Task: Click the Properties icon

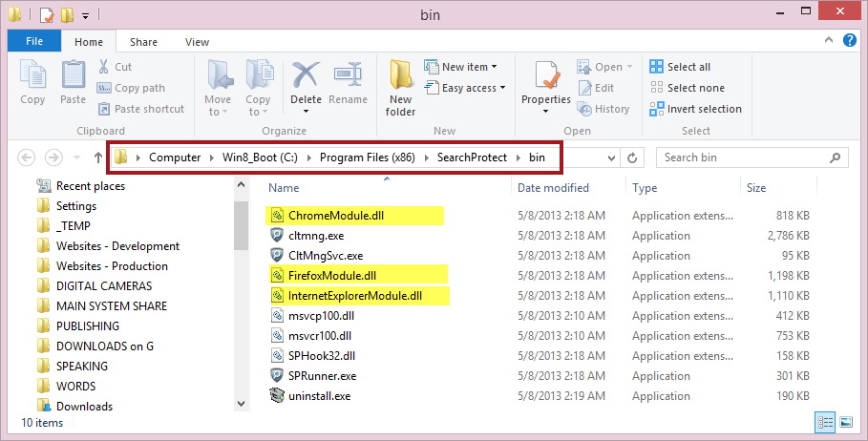Action: pyautogui.click(x=546, y=75)
